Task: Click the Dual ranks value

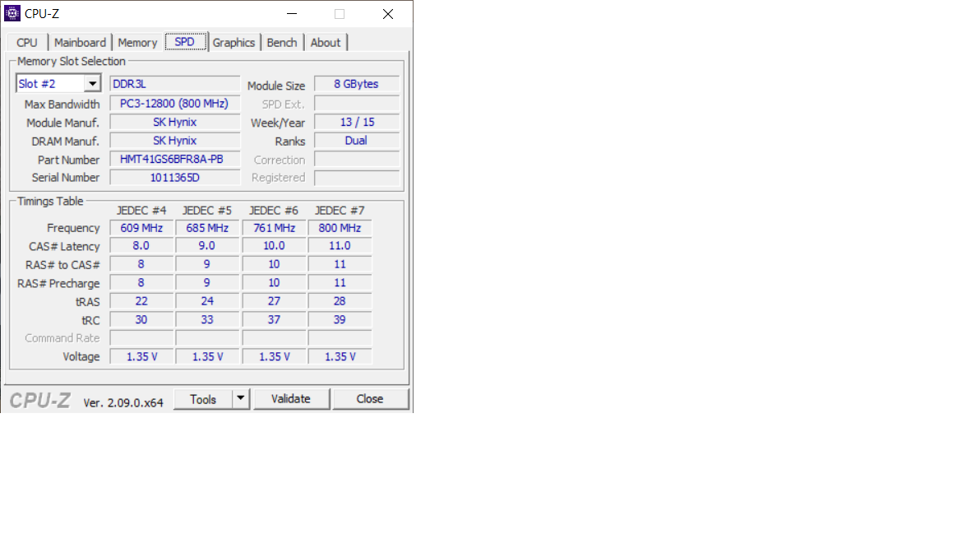Action: (x=357, y=141)
